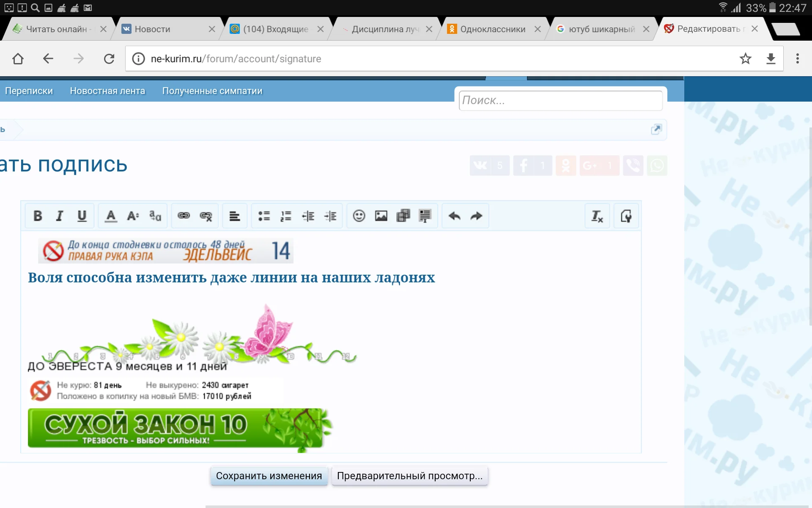Insert an image into the signature
Viewport: 812px width, 508px height.
coord(381,216)
